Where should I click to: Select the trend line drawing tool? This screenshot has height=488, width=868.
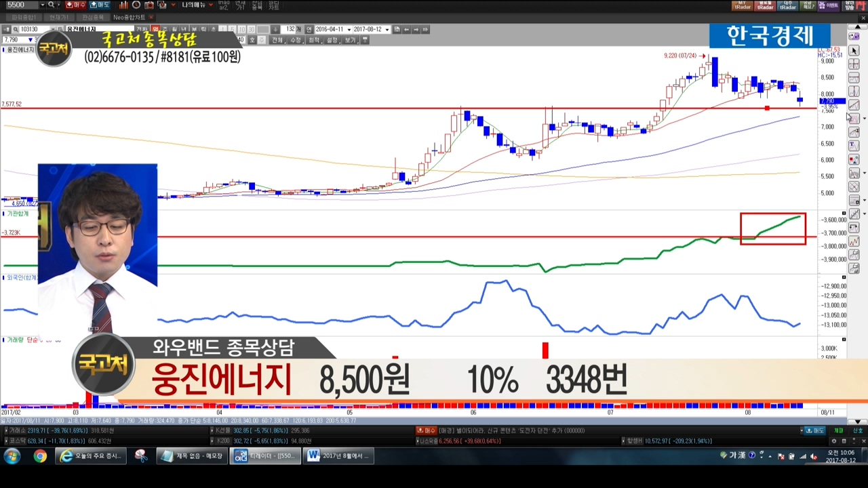(x=854, y=105)
